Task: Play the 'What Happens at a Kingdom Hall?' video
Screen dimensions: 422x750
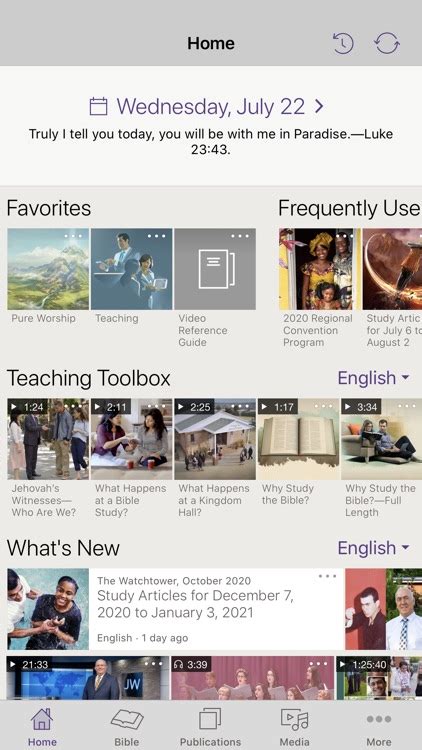Action: (215, 439)
